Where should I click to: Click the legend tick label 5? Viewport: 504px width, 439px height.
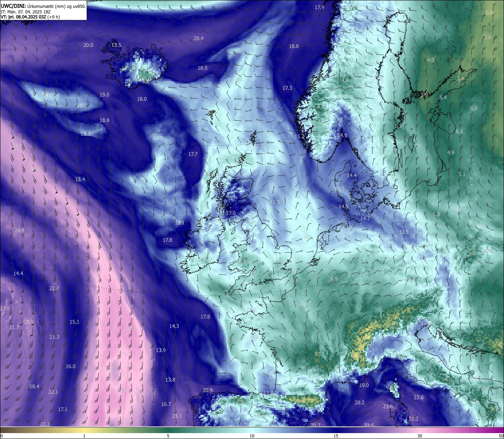(x=168, y=436)
